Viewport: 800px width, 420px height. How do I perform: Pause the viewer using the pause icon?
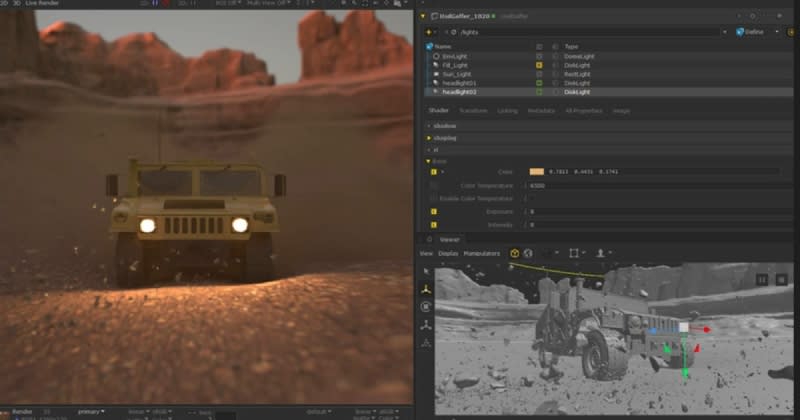(762, 280)
